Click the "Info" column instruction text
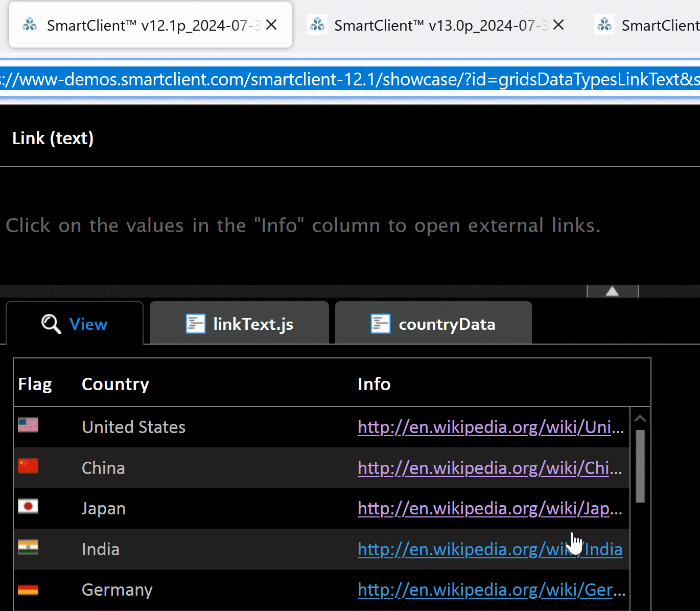 303,225
